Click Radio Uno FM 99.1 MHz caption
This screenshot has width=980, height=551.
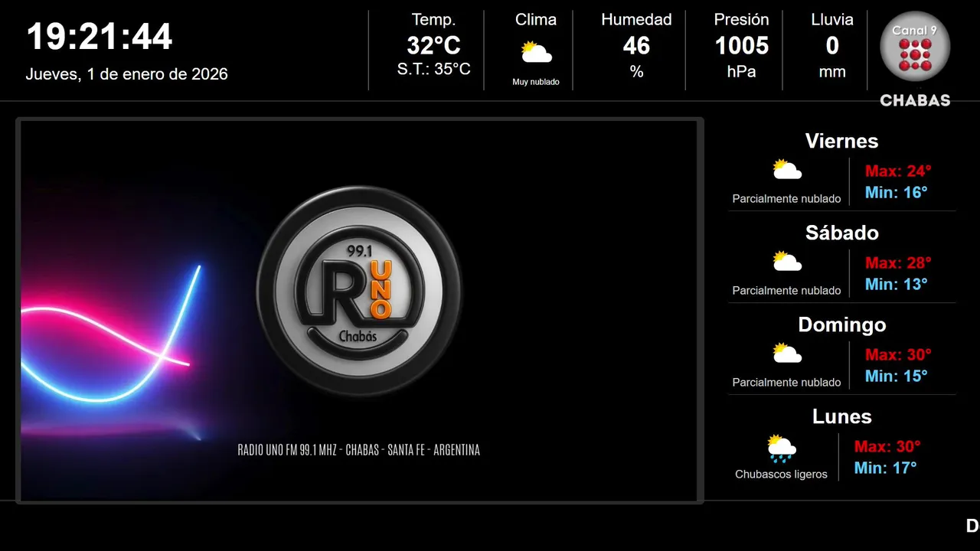359,450
